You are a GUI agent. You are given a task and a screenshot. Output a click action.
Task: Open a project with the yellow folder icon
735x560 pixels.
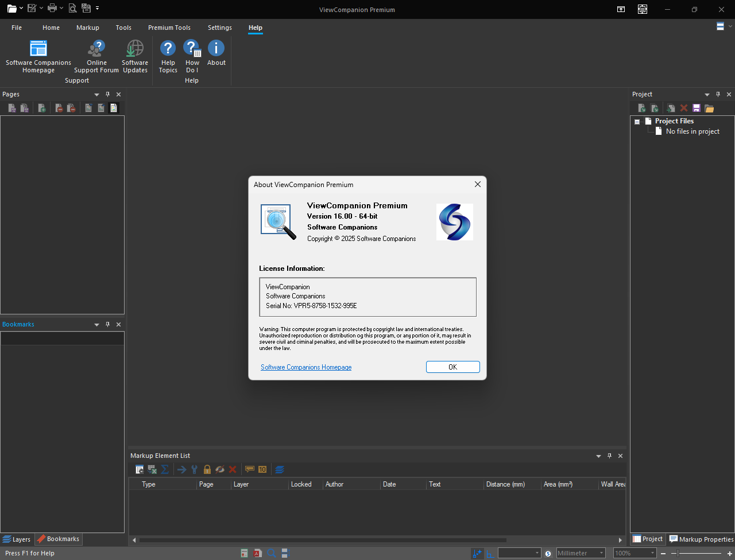point(709,108)
